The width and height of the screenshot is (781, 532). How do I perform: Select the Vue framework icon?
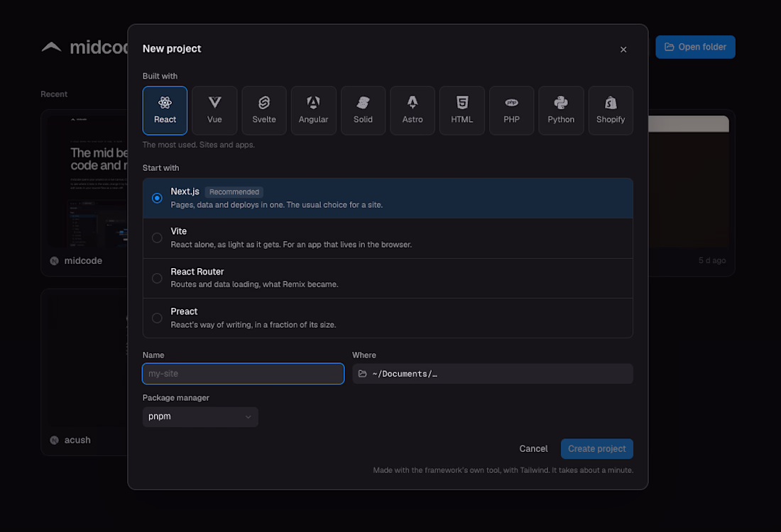(x=214, y=103)
